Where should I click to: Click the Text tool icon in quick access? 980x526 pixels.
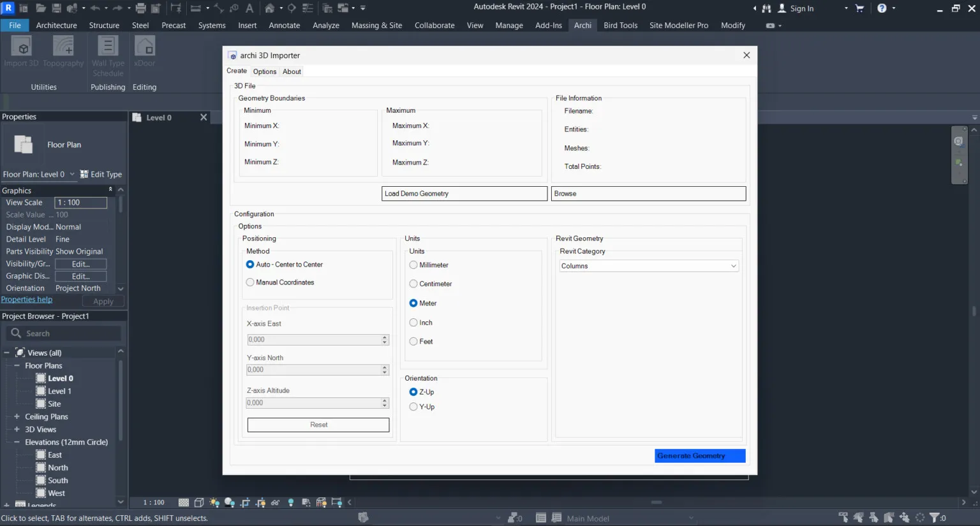[249, 8]
